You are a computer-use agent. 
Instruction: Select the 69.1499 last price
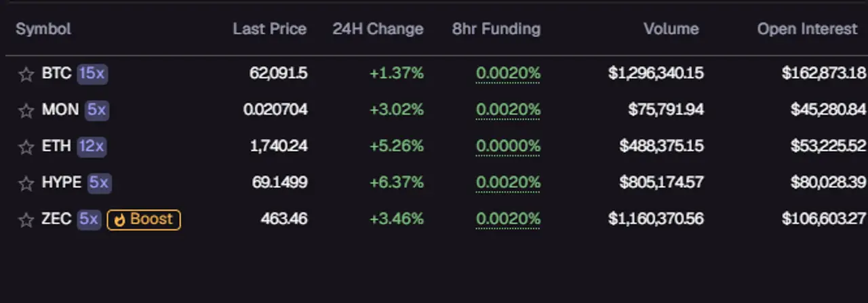(279, 183)
